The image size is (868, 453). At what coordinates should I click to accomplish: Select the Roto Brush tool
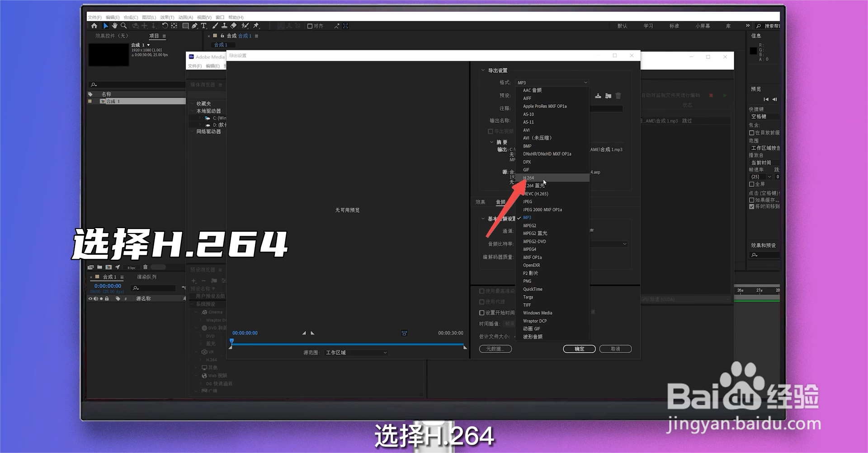pyautogui.click(x=245, y=26)
